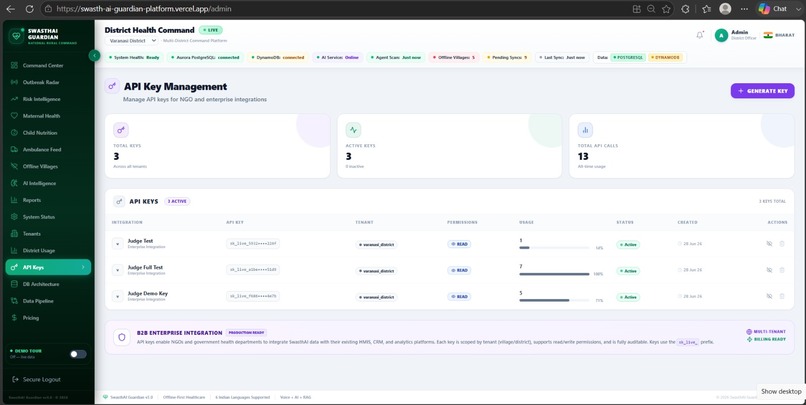Click the Generate Key button
Viewport: 806px width, 405px height.
(762, 91)
